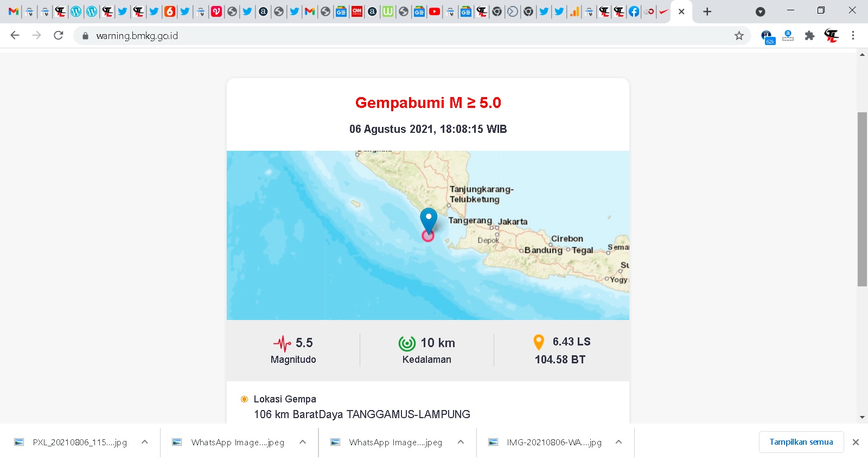This screenshot has width=868, height=461.
Task: Expand options for the IMG-20210806-WA download
Action: coord(618,442)
